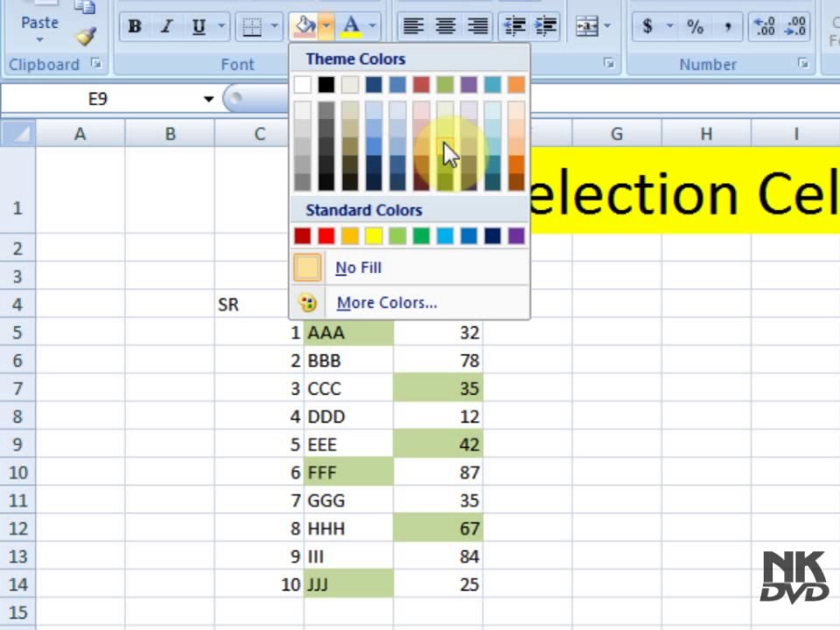Pick the black theme color
840x630 pixels.
click(326, 85)
